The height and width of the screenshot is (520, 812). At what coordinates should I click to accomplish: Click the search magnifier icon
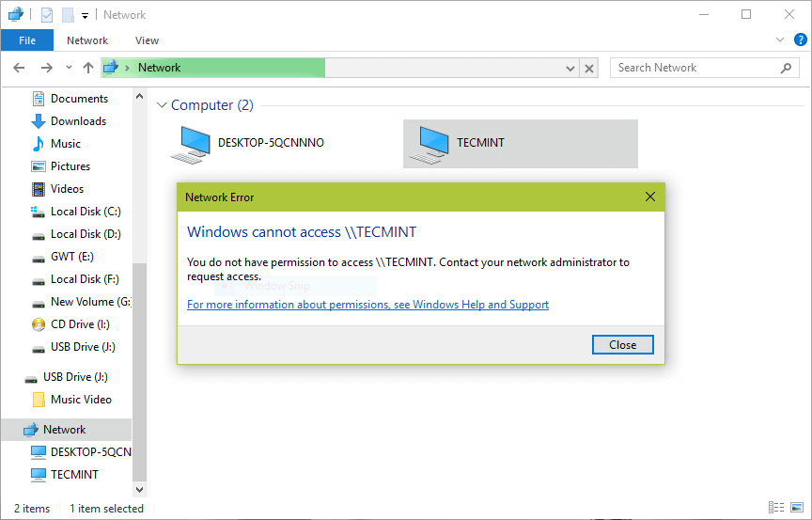pyautogui.click(x=786, y=68)
